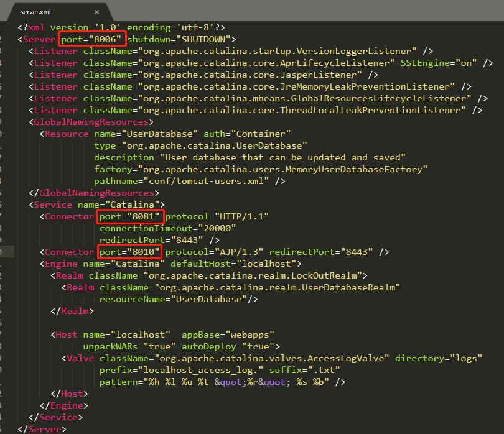Select the server.xml file tab

point(39,12)
